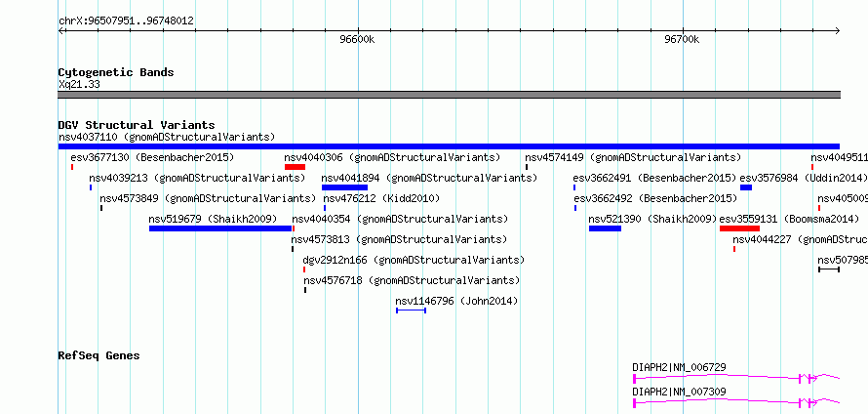This screenshot has height=414, width=868.
Task: Open the nsv4041894 variant label
Action: pos(429,178)
